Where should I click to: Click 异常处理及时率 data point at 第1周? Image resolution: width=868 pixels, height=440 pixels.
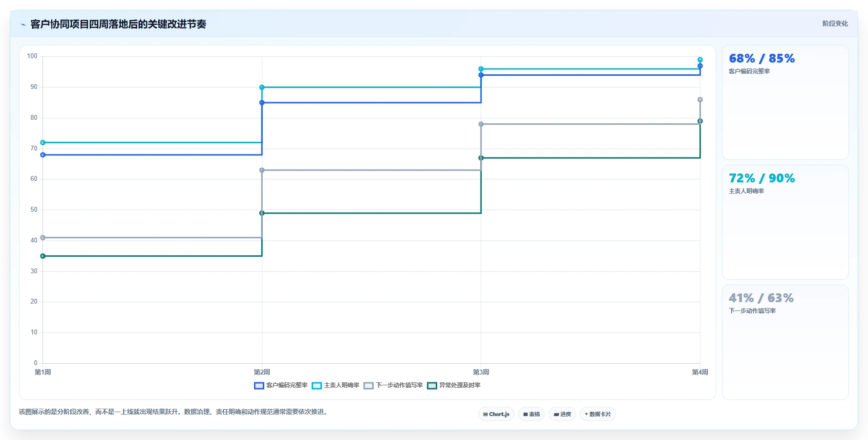43,256
